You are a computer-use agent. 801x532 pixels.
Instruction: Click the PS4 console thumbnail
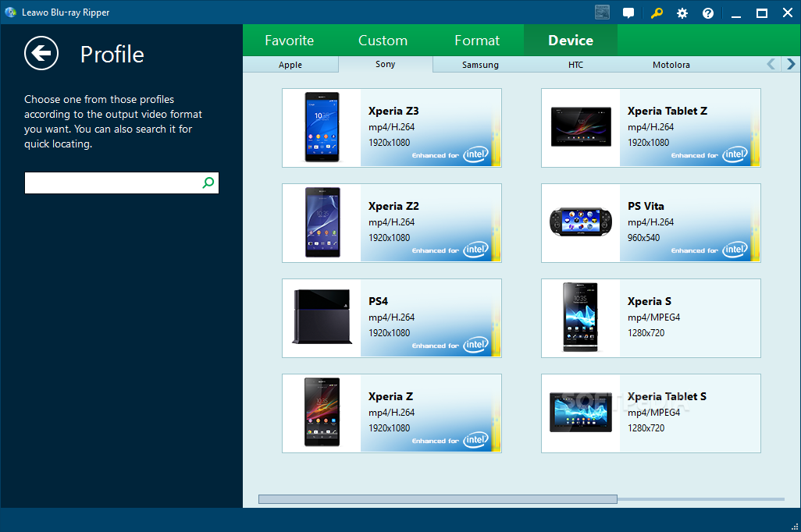pos(322,317)
